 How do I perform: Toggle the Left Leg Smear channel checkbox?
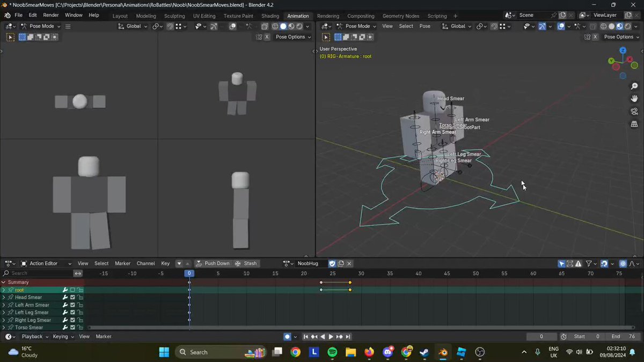coord(72,313)
